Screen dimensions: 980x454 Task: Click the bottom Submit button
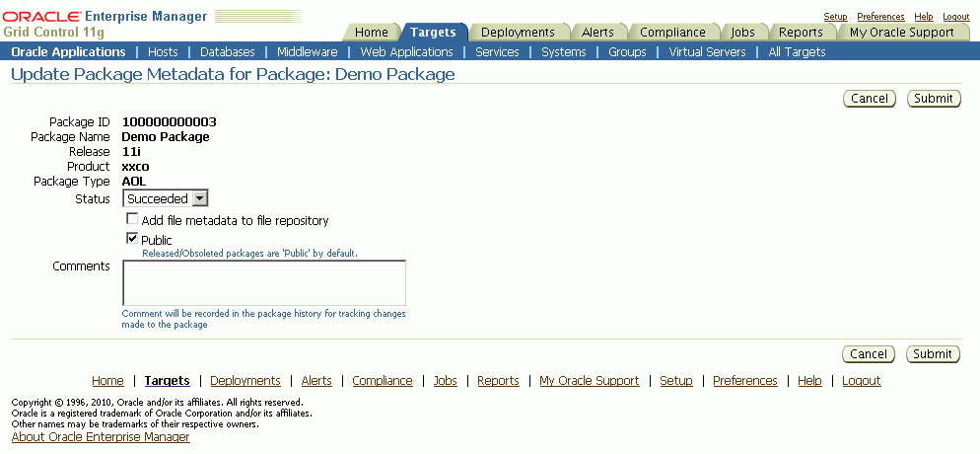933,354
